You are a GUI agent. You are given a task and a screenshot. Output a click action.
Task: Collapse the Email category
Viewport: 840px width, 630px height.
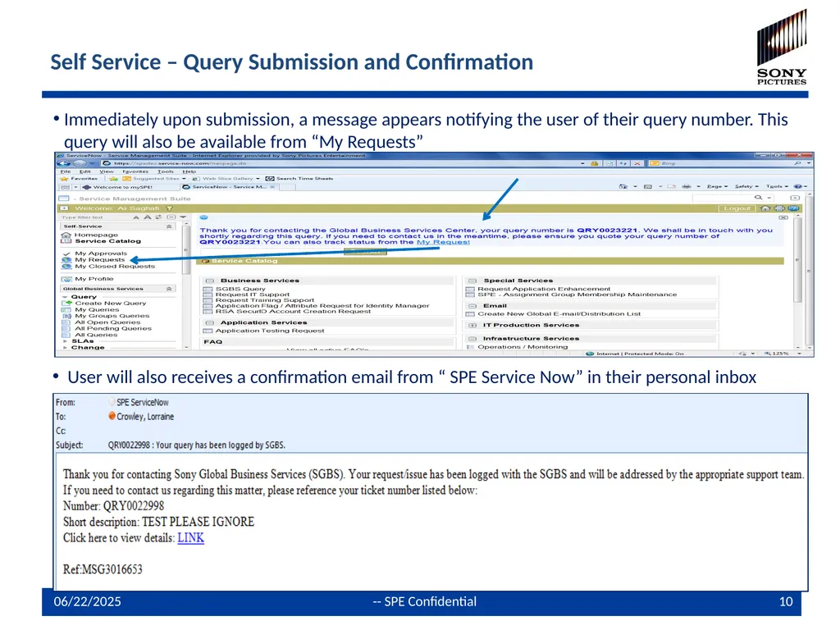472,306
